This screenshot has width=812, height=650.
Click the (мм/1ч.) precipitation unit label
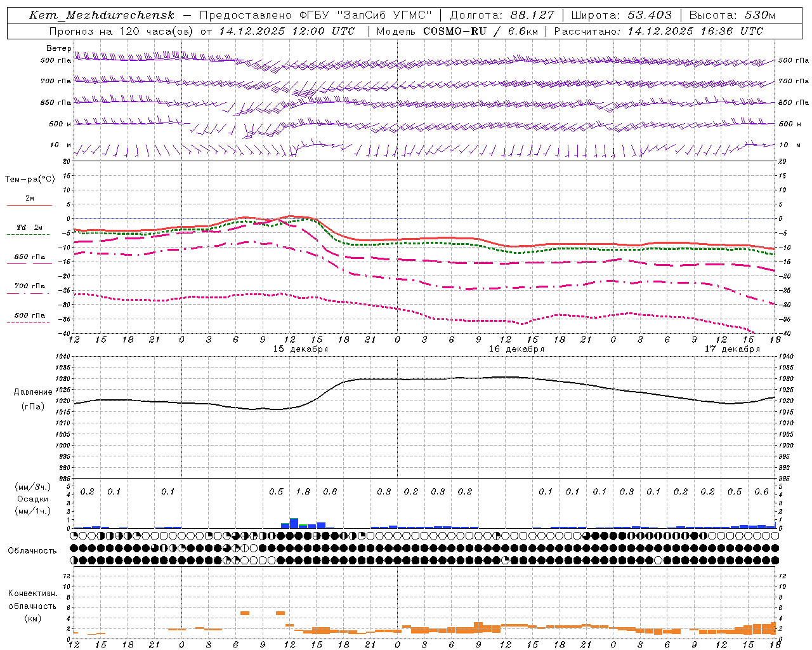[32, 511]
